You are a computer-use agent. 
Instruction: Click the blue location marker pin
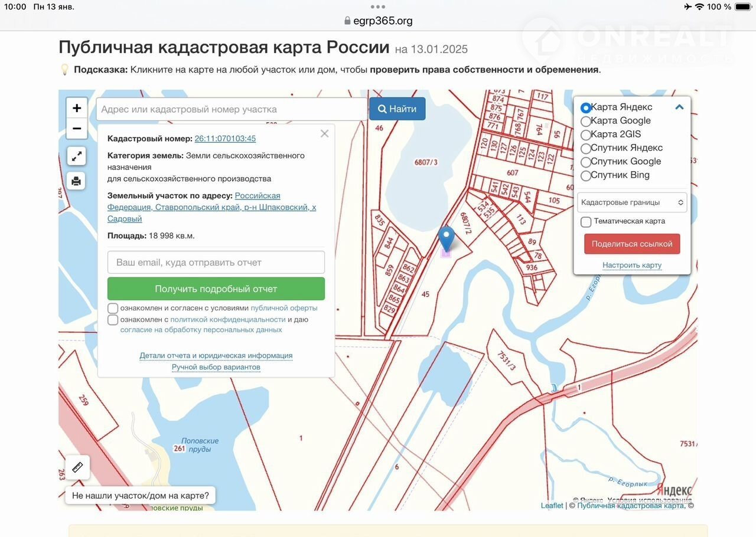(447, 238)
